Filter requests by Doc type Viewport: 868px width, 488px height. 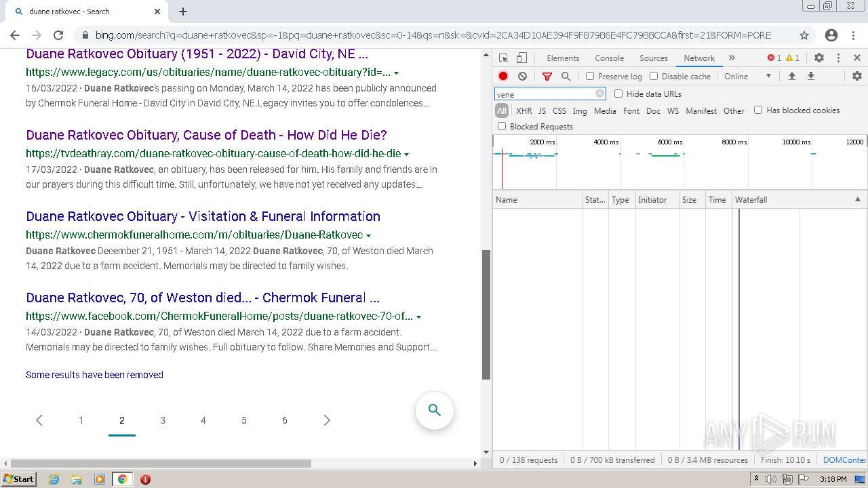pyautogui.click(x=653, y=110)
